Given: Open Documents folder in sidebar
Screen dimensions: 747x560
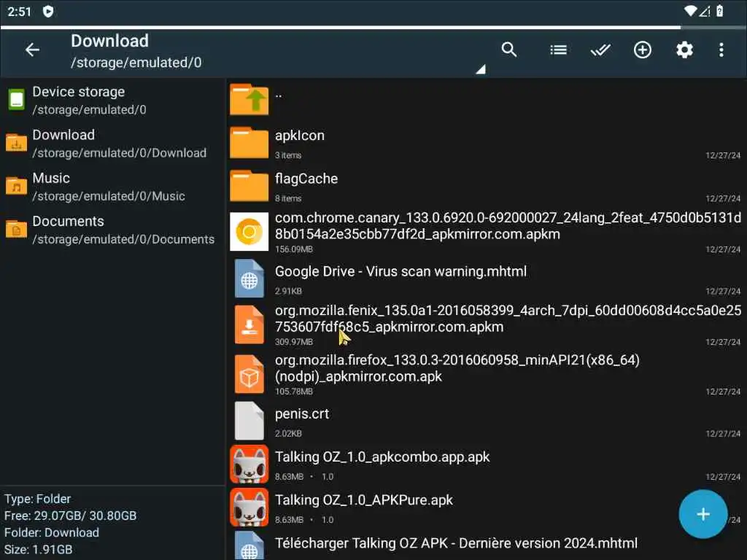Looking at the screenshot, I should tap(112, 230).
